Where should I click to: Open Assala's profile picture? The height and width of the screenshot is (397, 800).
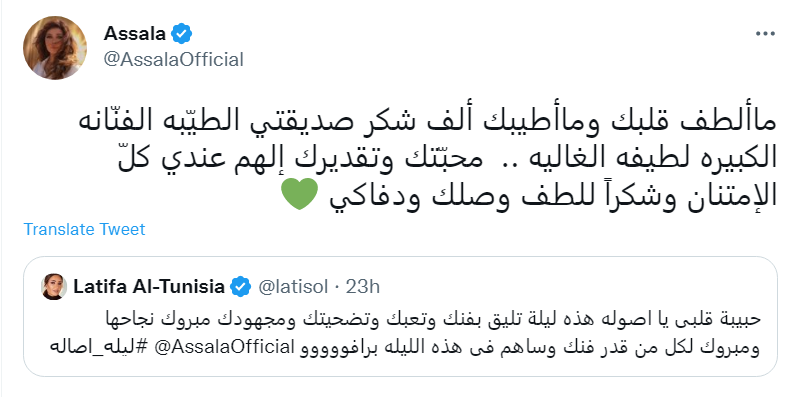[55, 48]
